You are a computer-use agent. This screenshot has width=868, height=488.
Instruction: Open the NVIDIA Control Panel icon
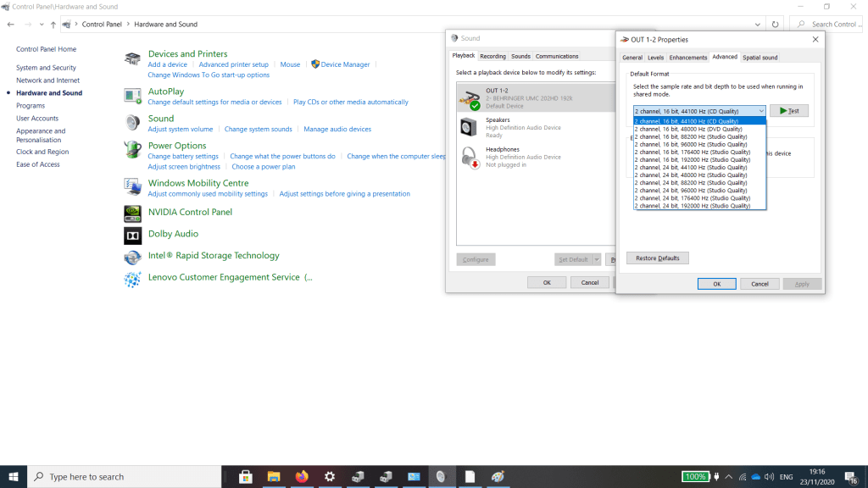[132, 212]
